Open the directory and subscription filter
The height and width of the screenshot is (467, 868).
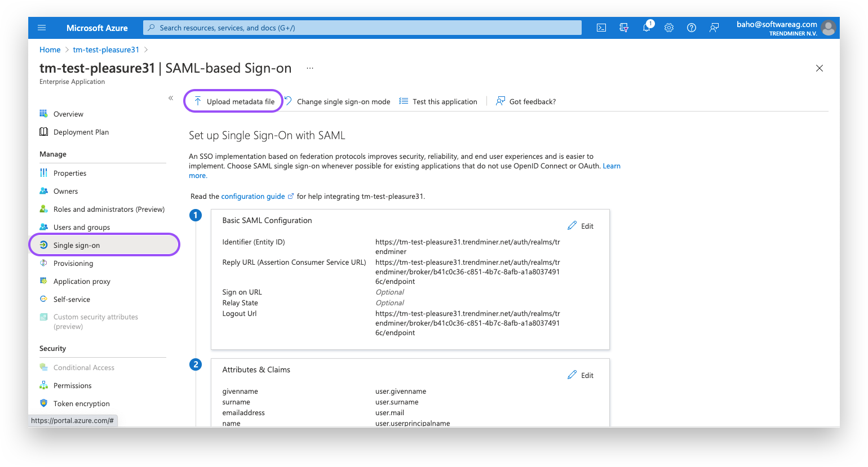point(623,28)
